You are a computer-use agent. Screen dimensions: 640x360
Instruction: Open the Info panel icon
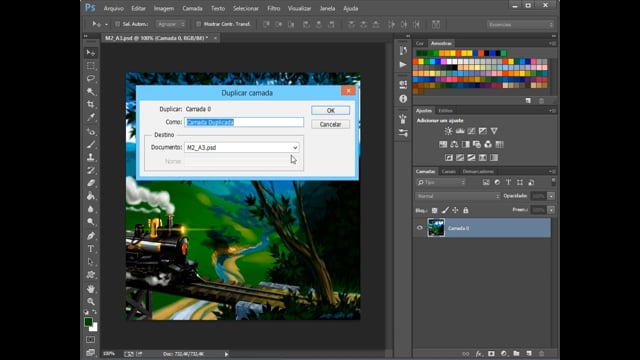[x=403, y=99]
